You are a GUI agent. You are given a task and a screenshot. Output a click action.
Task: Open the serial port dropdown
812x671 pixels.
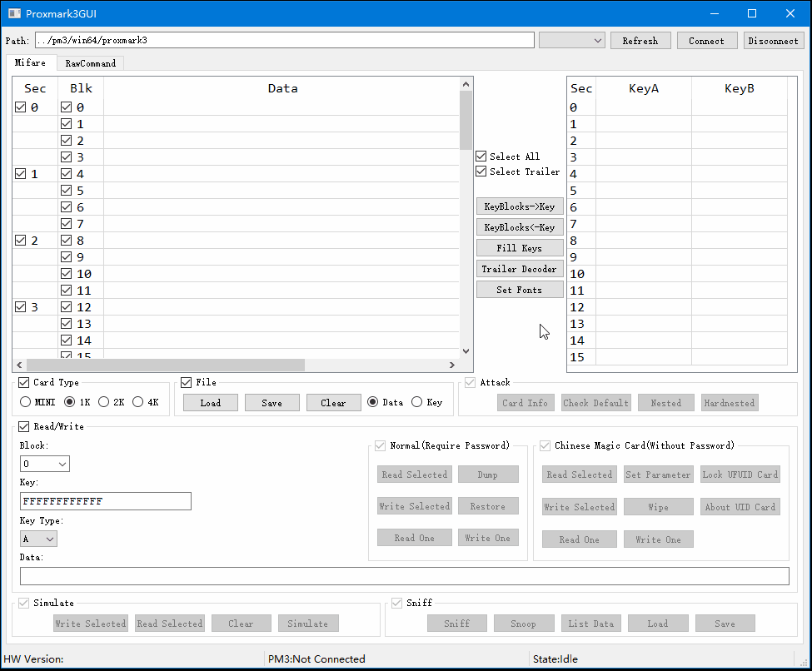click(572, 40)
